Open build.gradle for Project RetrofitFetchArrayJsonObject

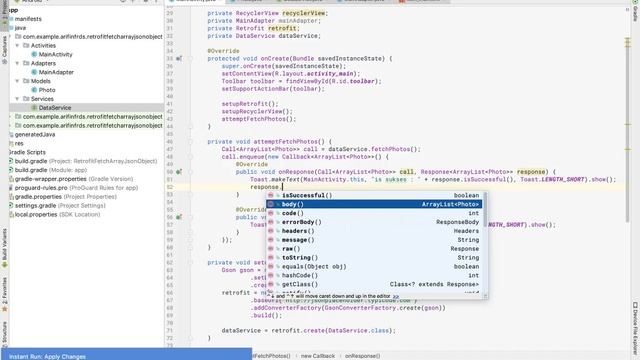86,161
